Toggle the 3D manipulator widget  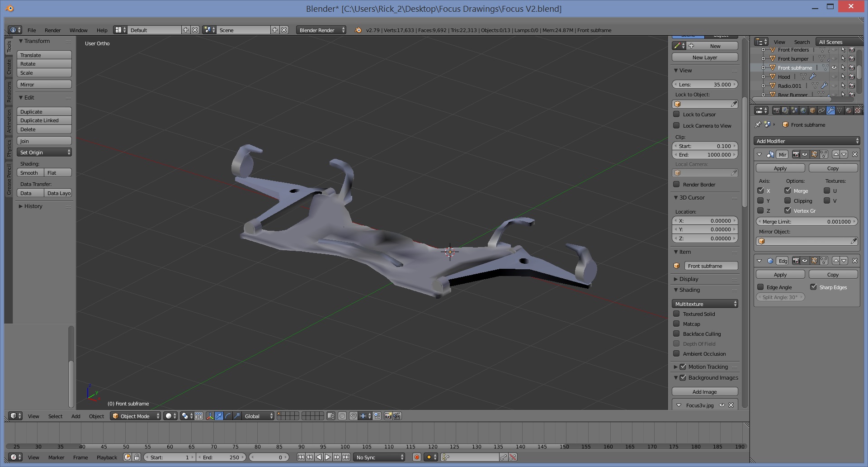coord(210,416)
